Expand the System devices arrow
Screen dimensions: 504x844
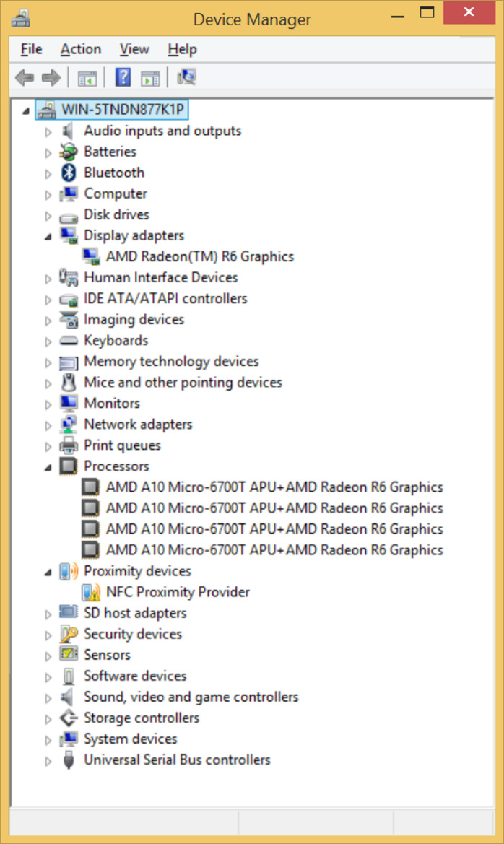(x=48, y=741)
